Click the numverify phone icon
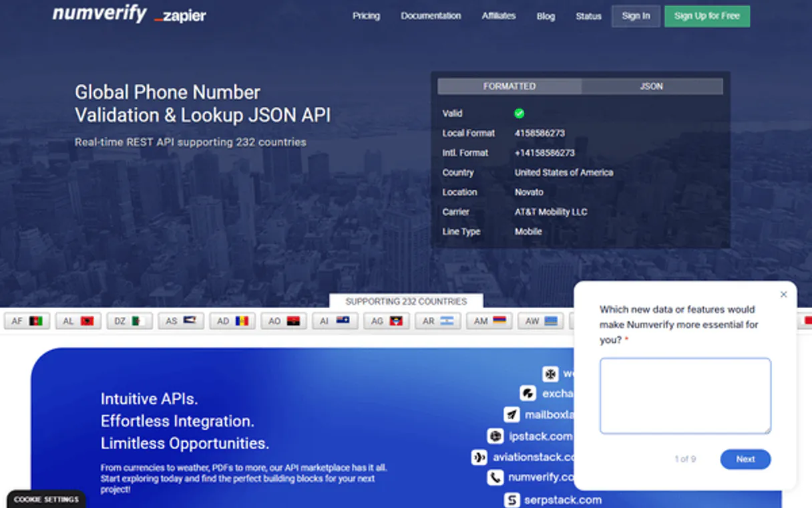812x508 pixels. coord(495,477)
